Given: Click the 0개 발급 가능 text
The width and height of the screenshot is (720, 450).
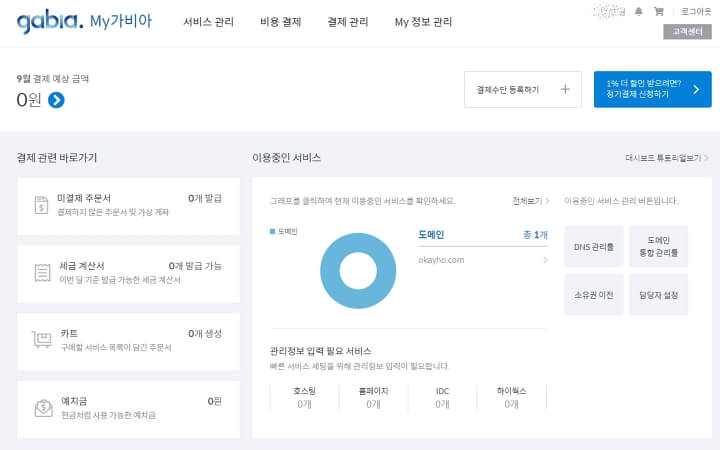Looking at the screenshot, I should pos(195,266).
